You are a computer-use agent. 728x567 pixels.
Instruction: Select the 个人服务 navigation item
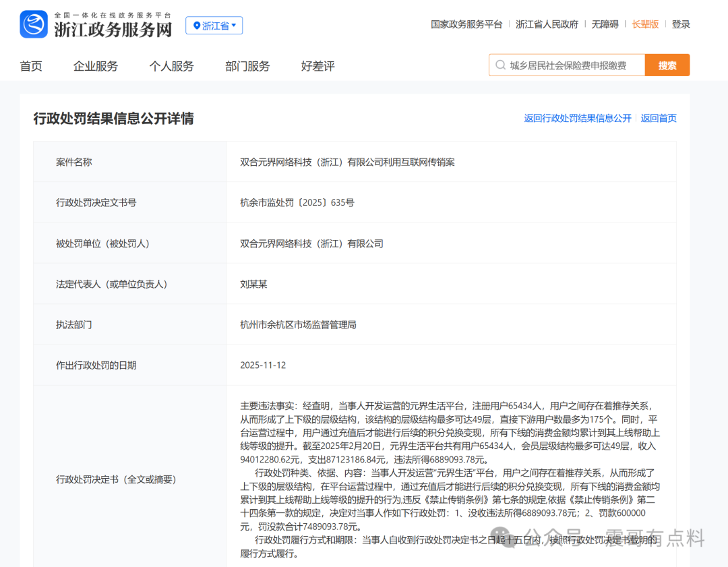(x=171, y=65)
